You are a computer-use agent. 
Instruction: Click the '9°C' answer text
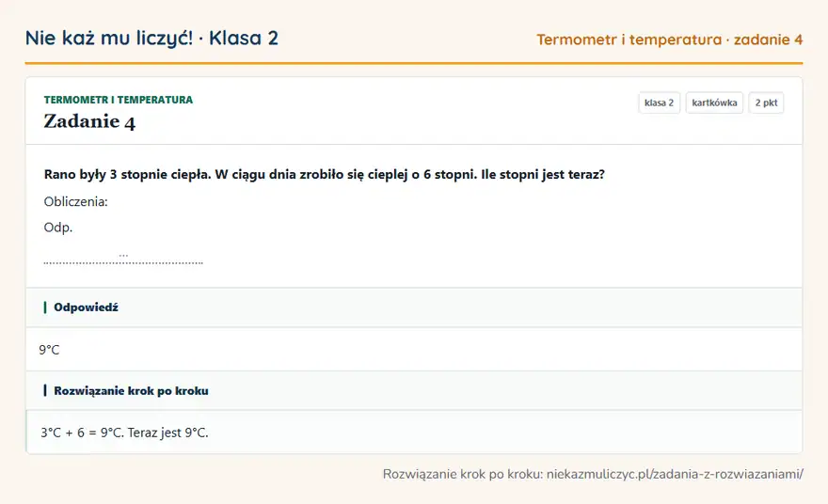[49, 350]
